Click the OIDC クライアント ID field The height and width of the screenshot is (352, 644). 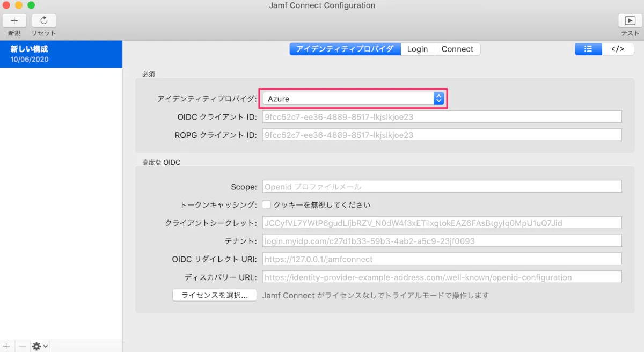tap(441, 116)
